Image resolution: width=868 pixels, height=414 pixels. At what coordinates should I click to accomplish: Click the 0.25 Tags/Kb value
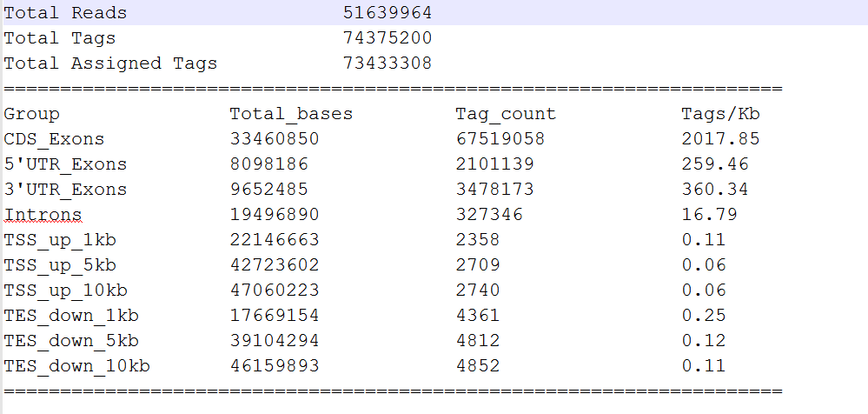703,316
